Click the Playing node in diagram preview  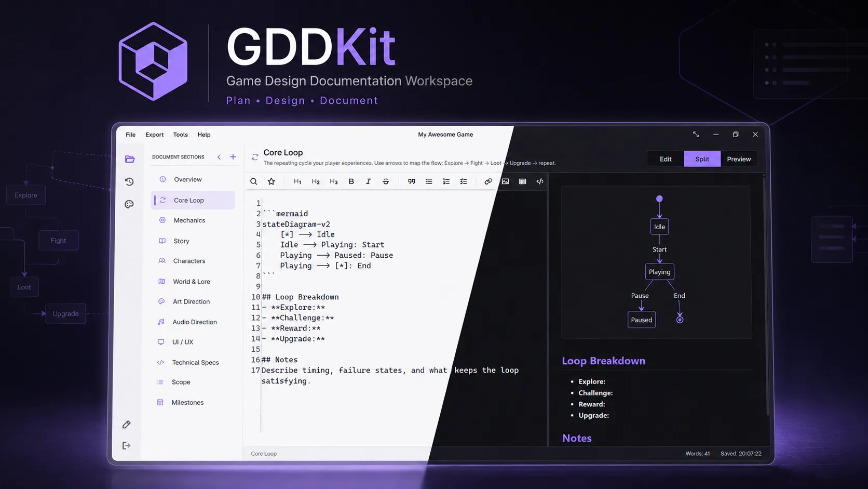[659, 272]
